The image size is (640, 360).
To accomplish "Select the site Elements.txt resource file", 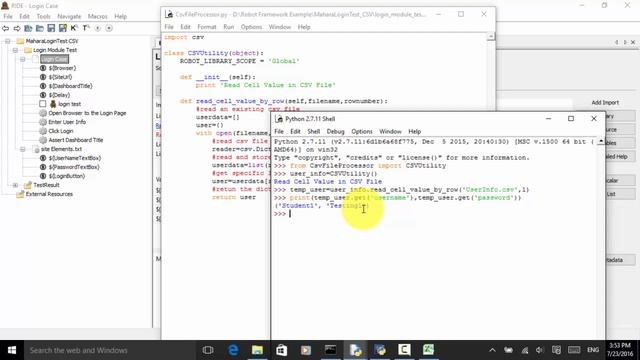I will 61,149.
